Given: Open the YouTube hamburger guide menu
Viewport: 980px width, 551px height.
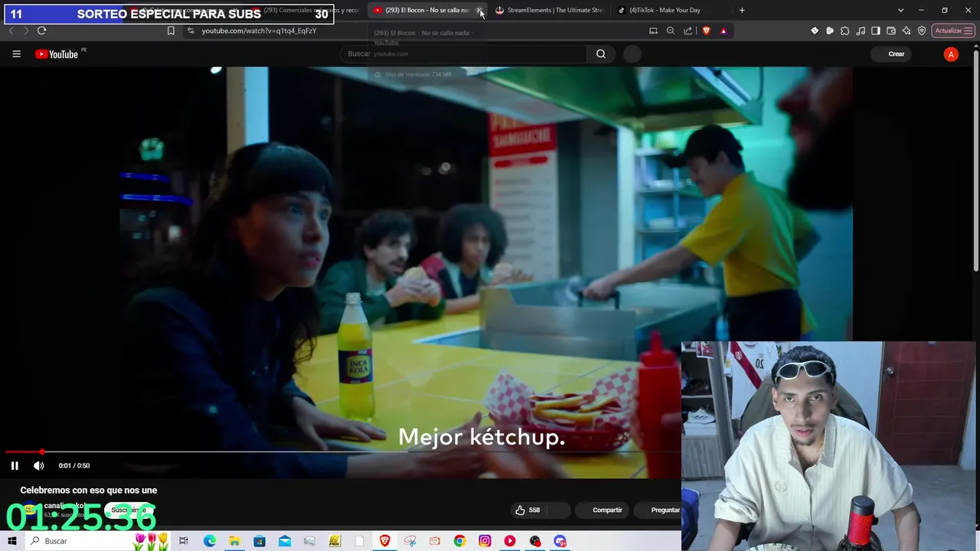Looking at the screenshot, I should (16, 54).
